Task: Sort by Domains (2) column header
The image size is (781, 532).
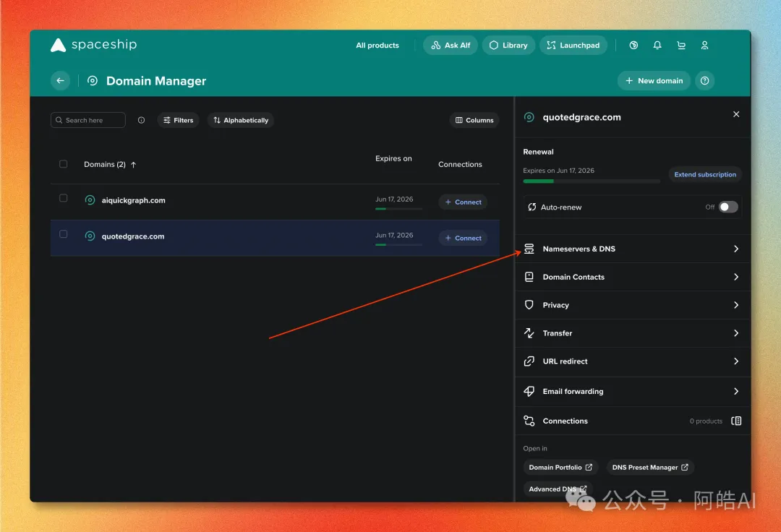Action: tap(110, 164)
